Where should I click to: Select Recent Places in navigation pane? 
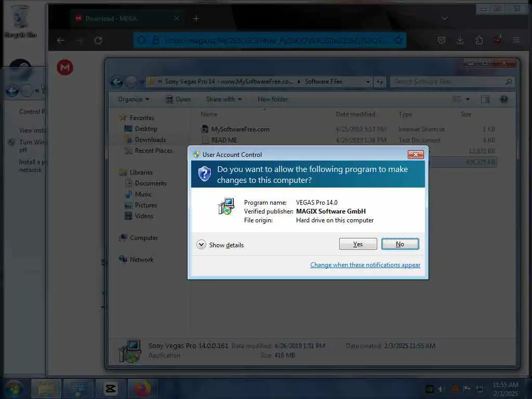click(x=154, y=151)
